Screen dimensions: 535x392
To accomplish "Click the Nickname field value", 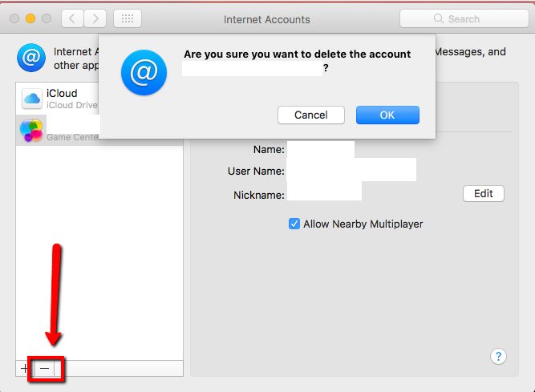I will pyautogui.click(x=324, y=191).
